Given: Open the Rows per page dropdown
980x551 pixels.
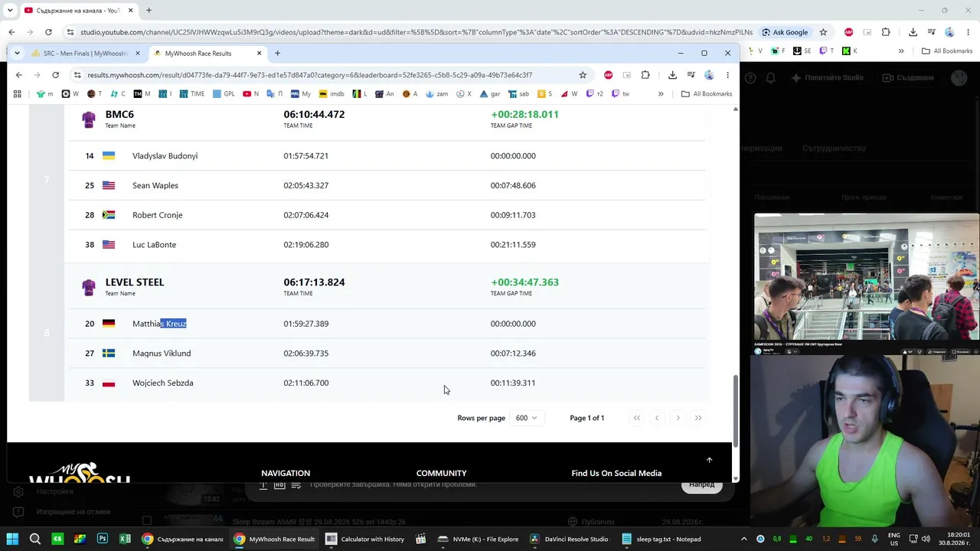Looking at the screenshot, I should coord(526,418).
